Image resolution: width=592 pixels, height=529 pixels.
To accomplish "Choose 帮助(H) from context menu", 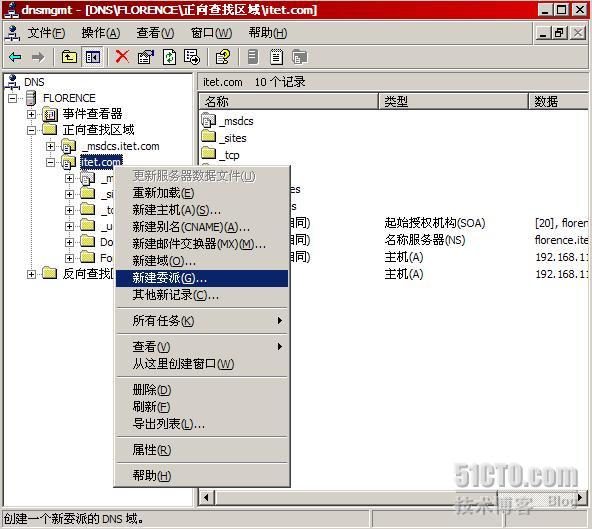I will [202, 476].
